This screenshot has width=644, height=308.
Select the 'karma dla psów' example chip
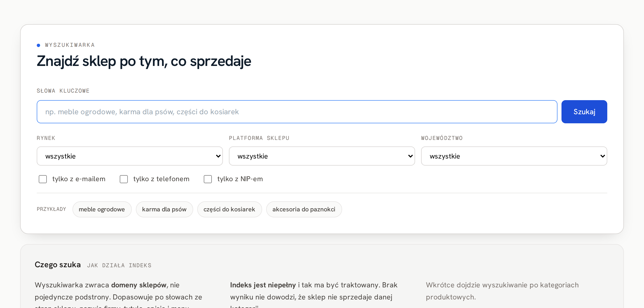point(164,209)
